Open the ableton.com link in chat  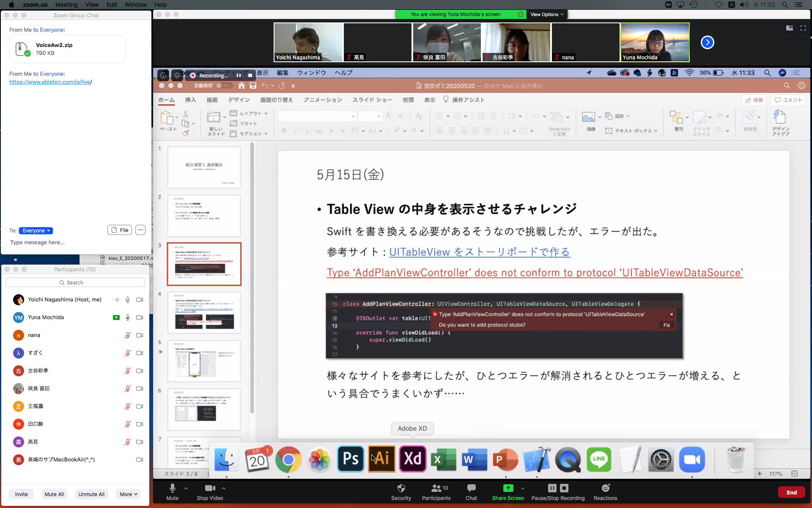[50, 82]
